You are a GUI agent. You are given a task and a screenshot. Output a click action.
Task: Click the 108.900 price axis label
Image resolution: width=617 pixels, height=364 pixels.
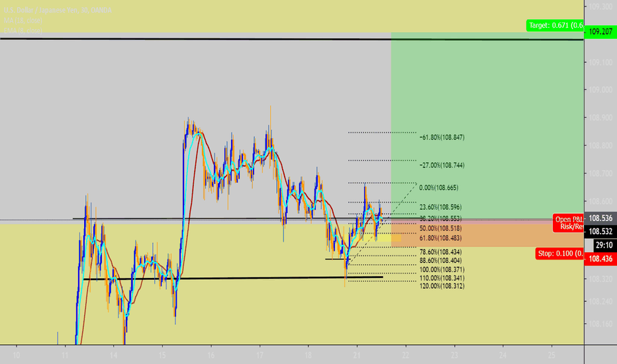(x=600, y=118)
